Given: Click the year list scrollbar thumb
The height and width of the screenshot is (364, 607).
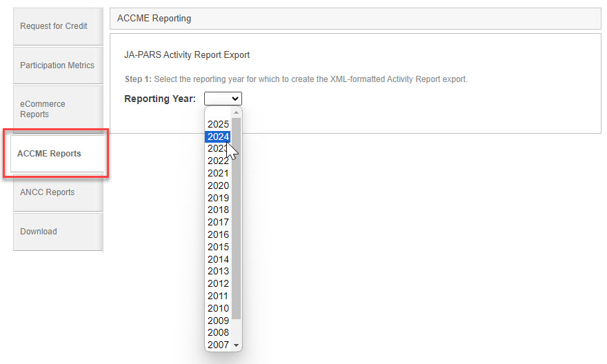Looking at the screenshot, I should click(236, 219).
